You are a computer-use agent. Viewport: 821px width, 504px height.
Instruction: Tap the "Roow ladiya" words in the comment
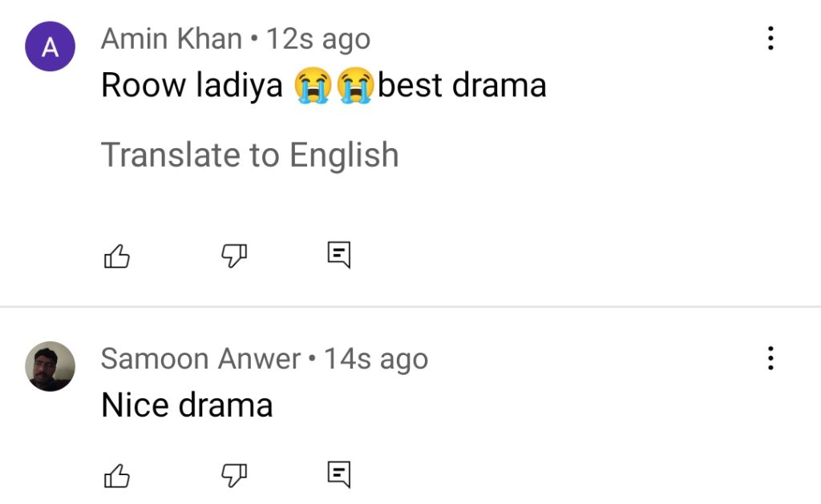[192, 85]
